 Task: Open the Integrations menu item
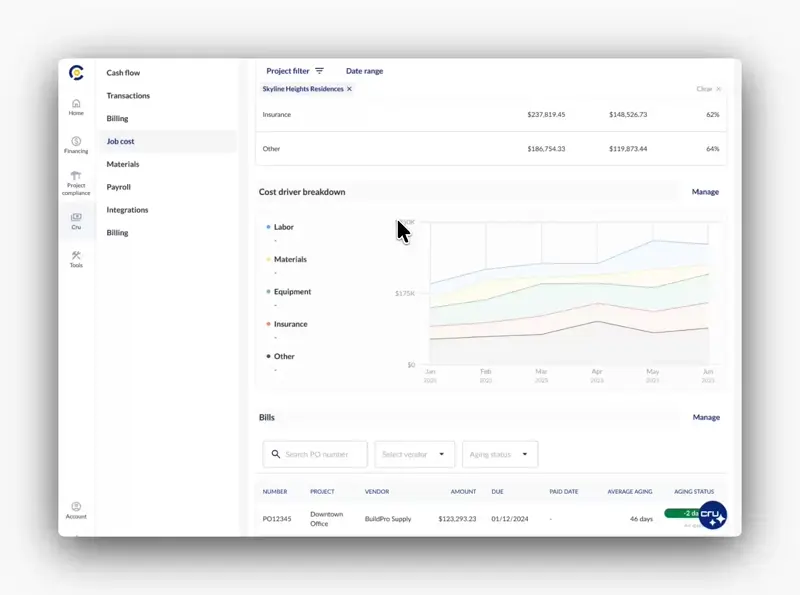(x=127, y=210)
